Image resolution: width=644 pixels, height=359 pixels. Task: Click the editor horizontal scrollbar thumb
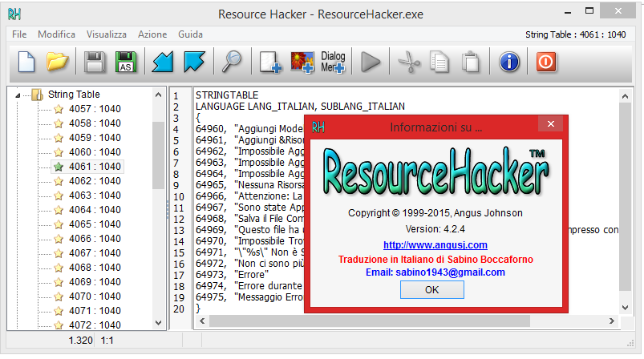click(370, 321)
